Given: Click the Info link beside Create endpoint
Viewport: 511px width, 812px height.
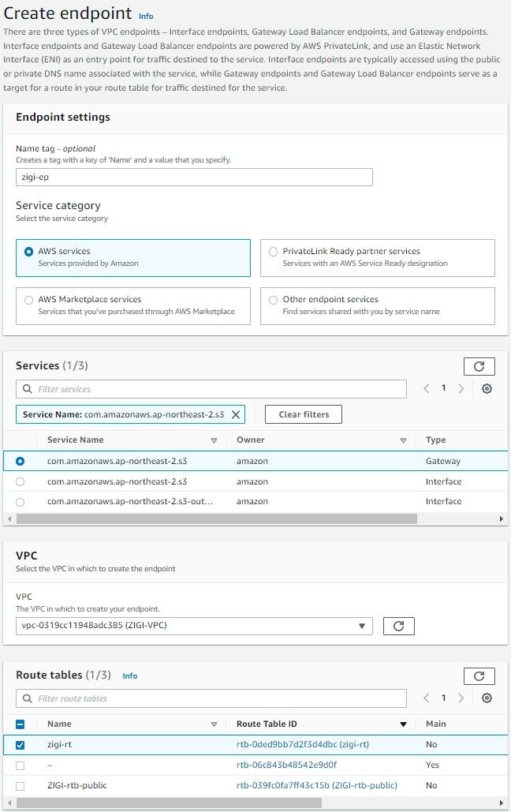Looking at the screenshot, I should tap(147, 16).
